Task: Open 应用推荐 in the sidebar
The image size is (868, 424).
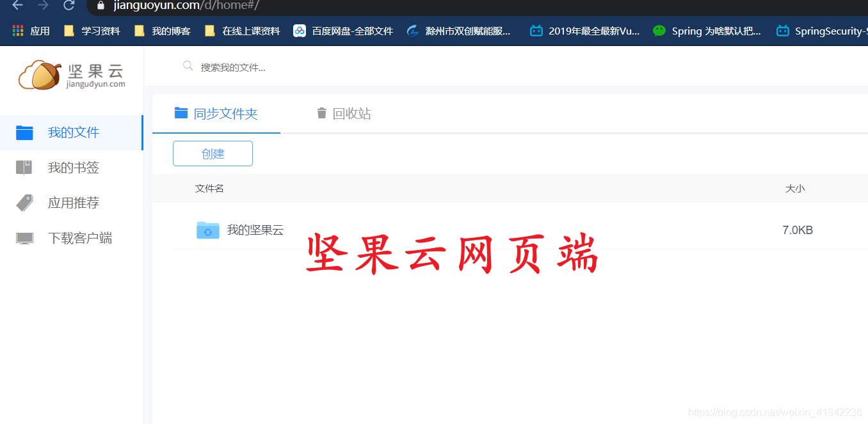Action: (x=71, y=203)
